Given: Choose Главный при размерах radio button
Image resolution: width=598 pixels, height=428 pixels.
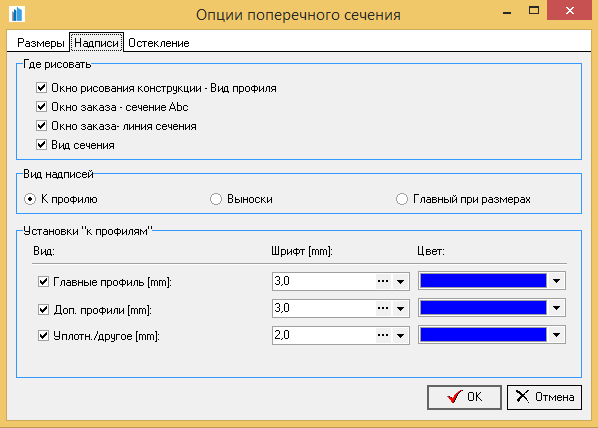Looking at the screenshot, I should (x=402, y=199).
